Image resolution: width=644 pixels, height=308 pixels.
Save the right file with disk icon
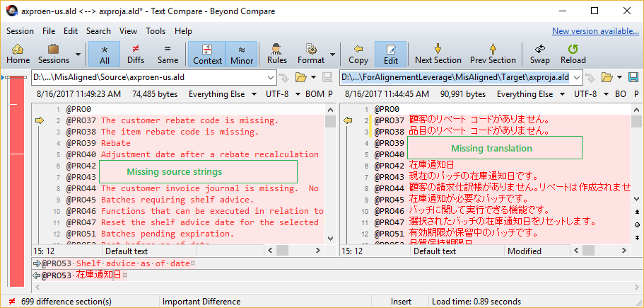click(x=633, y=77)
